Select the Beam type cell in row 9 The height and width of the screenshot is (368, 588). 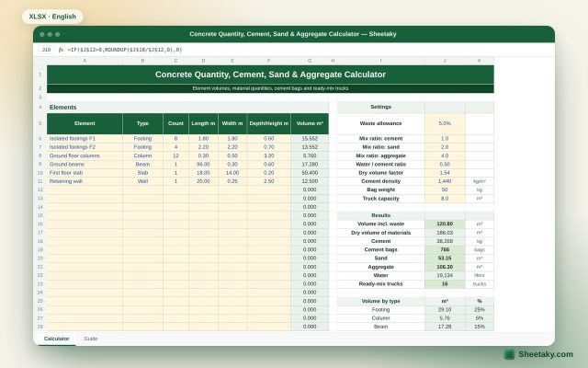point(143,165)
